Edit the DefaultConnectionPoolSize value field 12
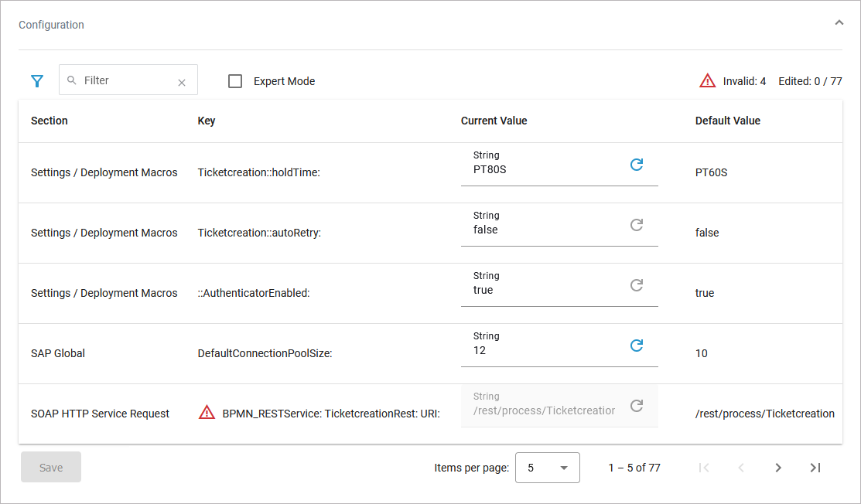The height and width of the screenshot is (504, 861). [x=542, y=350]
